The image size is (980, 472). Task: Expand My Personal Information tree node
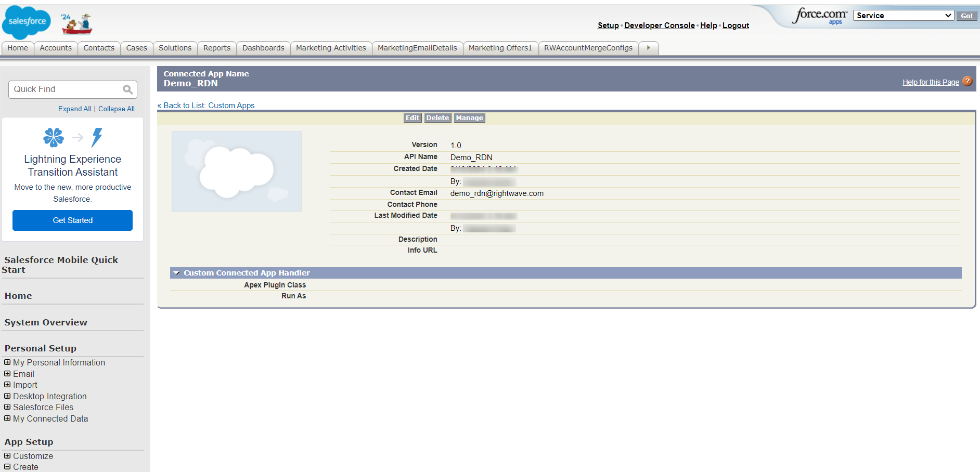7,362
